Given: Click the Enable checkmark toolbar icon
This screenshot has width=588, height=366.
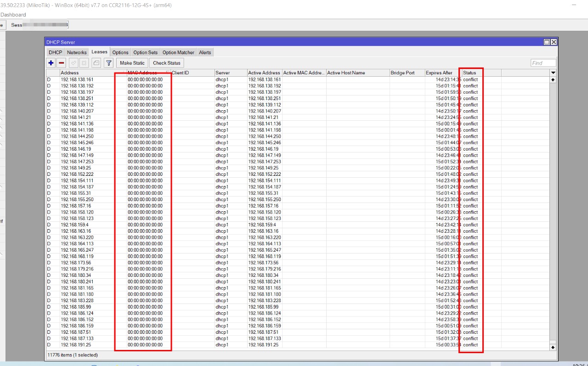Looking at the screenshot, I should pyautogui.click(x=73, y=63).
